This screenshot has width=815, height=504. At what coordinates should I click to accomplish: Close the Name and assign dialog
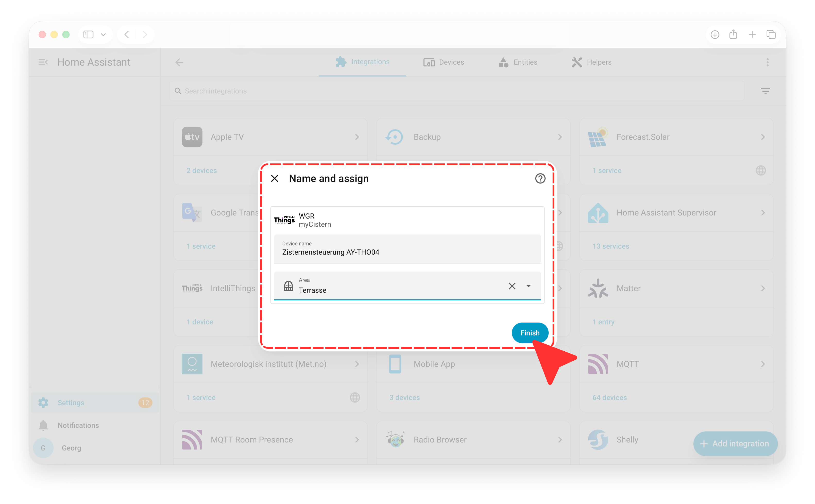(274, 179)
